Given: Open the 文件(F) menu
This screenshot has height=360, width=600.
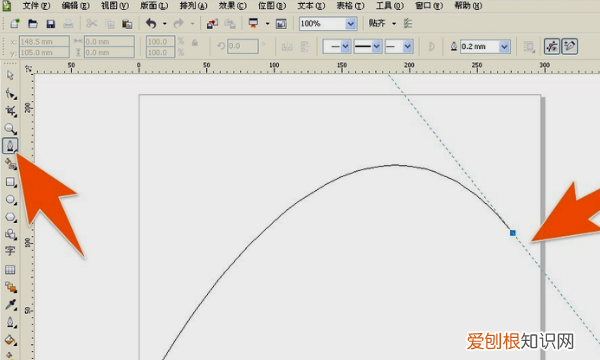Looking at the screenshot, I should [x=36, y=6].
